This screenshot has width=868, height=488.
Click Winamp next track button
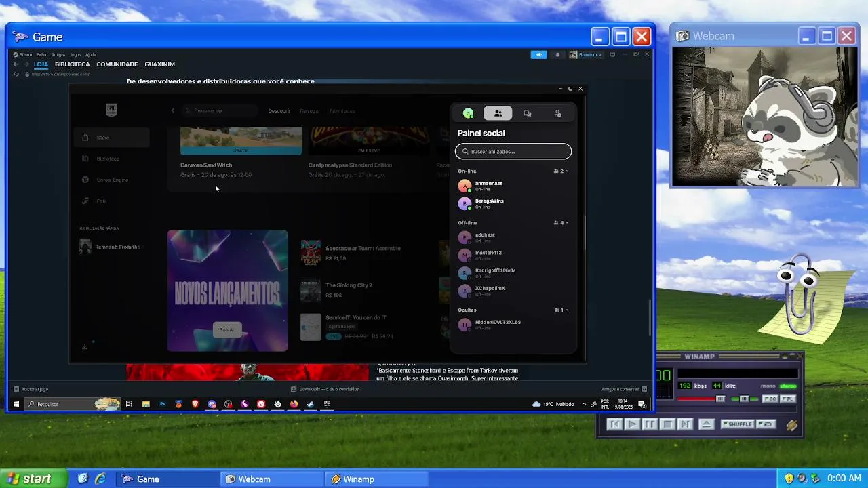point(685,424)
